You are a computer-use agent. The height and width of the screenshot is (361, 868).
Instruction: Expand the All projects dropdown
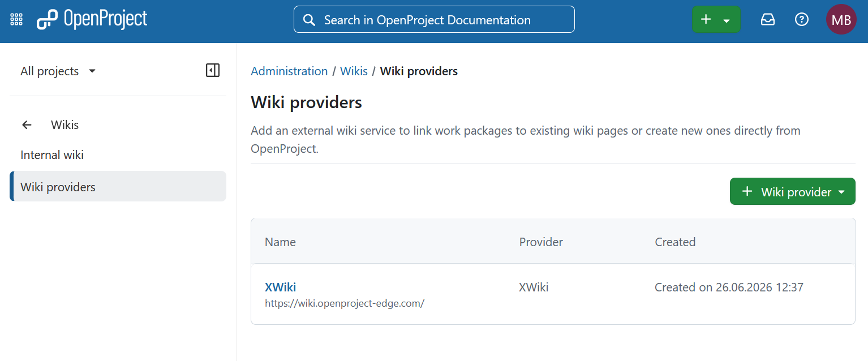click(x=58, y=71)
